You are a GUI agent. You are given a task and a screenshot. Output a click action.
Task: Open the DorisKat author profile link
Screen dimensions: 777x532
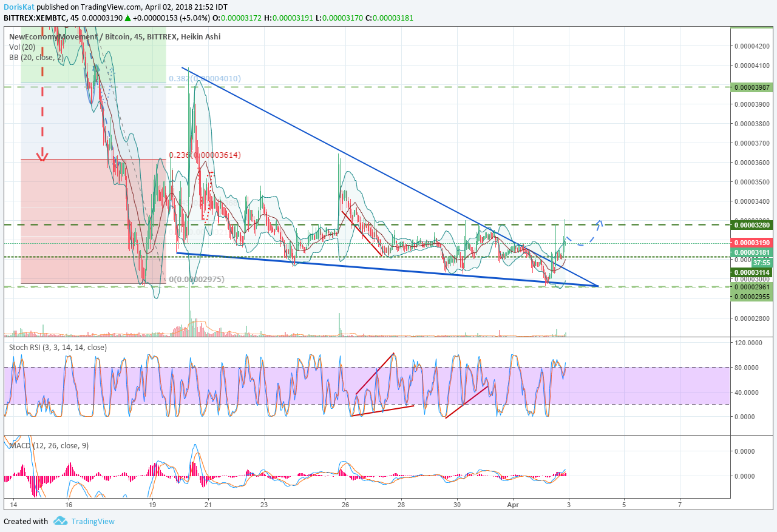[19, 7]
